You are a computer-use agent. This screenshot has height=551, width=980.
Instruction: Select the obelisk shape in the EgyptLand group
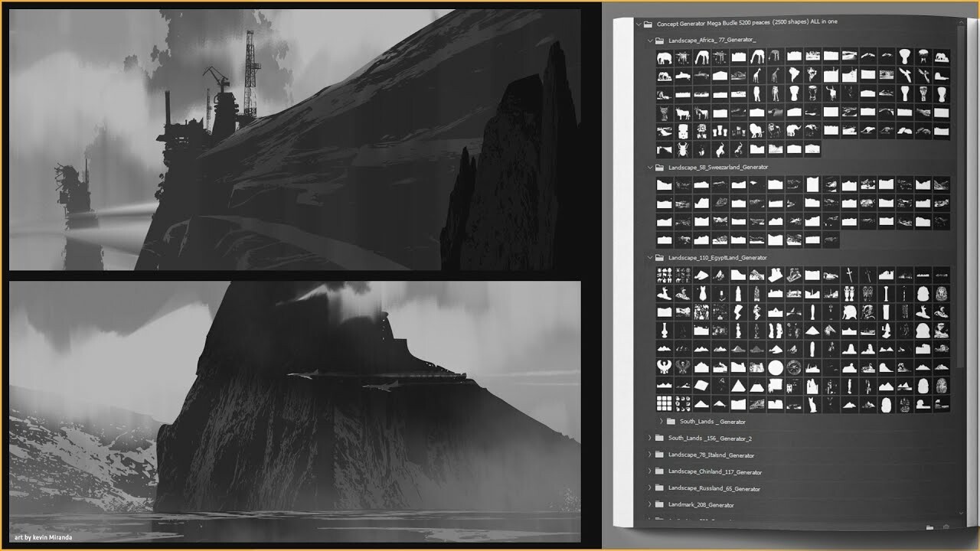[884, 292]
